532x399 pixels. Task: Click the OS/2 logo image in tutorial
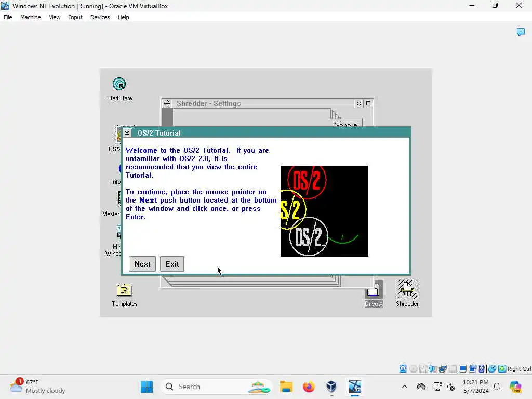tap(324, 211)
